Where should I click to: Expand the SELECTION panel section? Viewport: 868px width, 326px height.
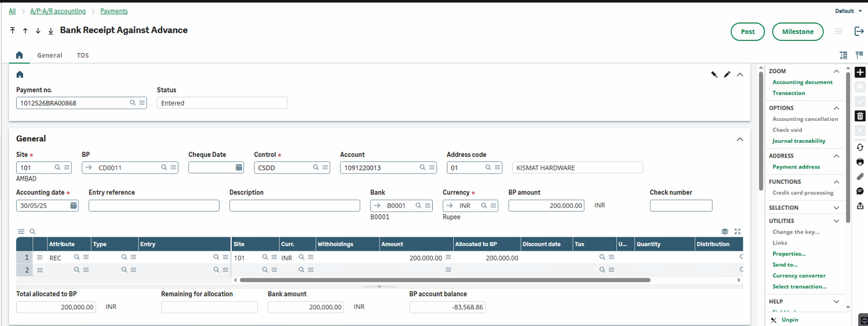coord(836,208)
